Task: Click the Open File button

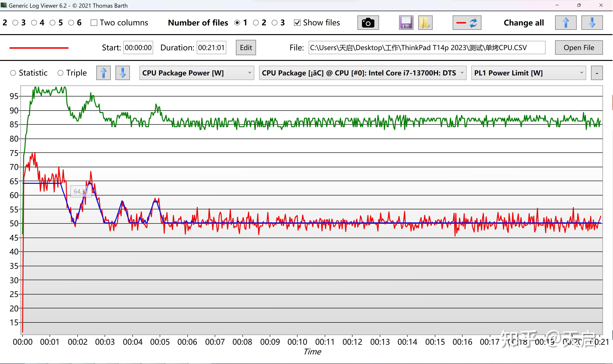Action: click(x=579, y=48)
